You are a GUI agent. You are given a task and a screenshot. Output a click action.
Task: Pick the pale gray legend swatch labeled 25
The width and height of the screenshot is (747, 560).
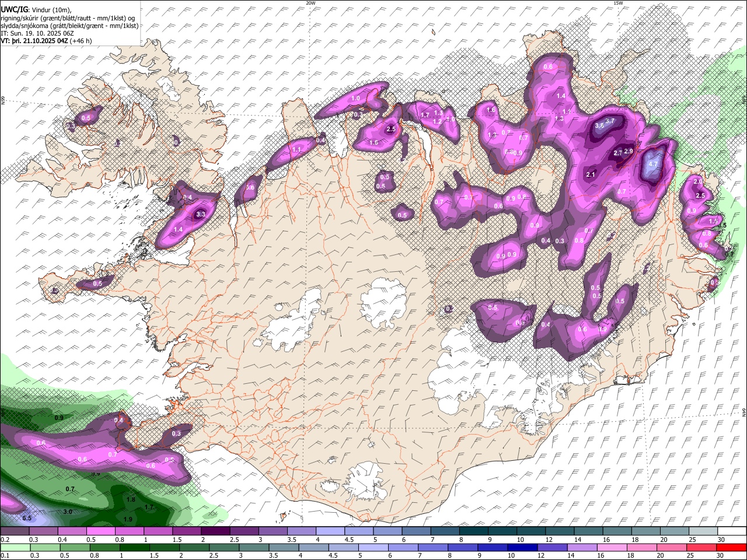[x=703, y=531]
